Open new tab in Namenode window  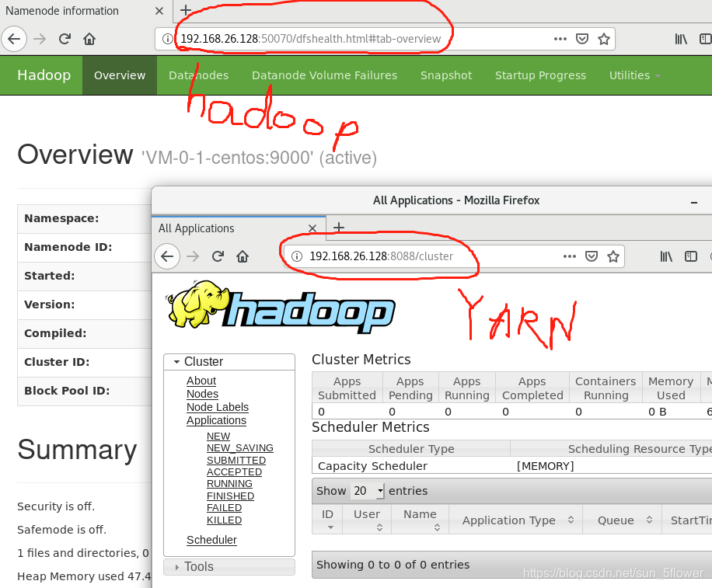point(186,10)
